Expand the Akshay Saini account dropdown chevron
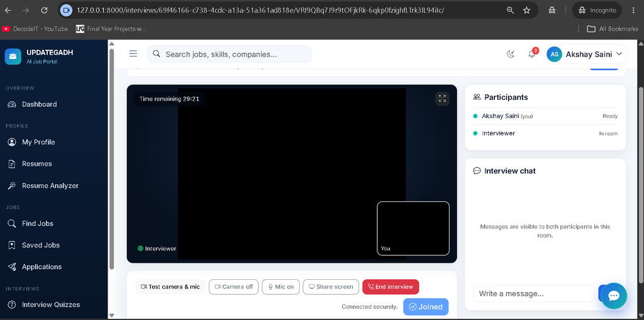The height and width of the screenshot is (320, 644). coord(619,54)
